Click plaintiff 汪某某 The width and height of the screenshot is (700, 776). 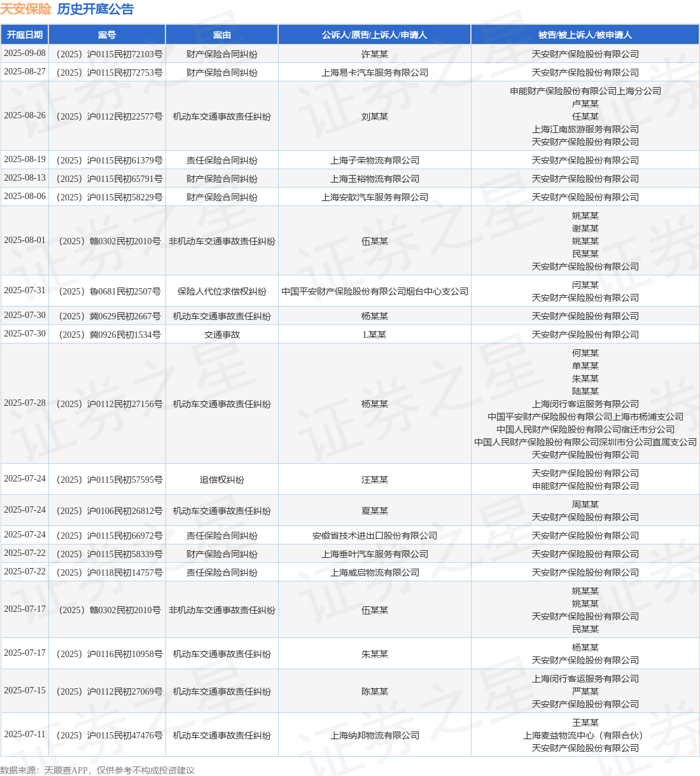pos(375,480)
